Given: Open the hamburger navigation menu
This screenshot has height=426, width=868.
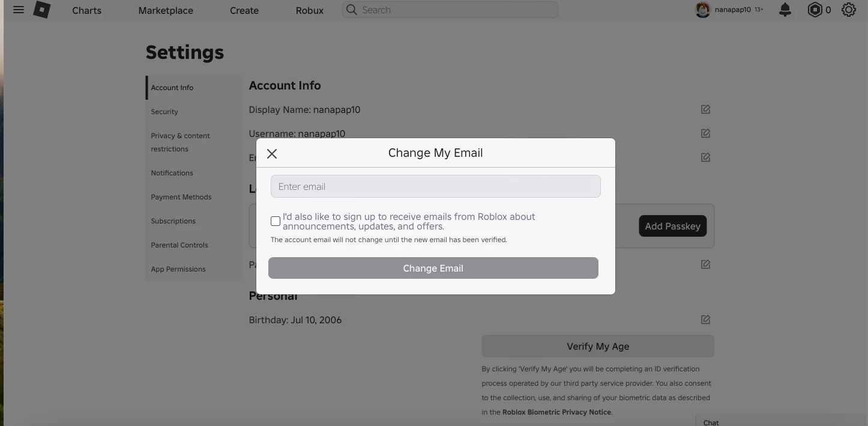Looking at the screenshot, I should pos(19,10).
